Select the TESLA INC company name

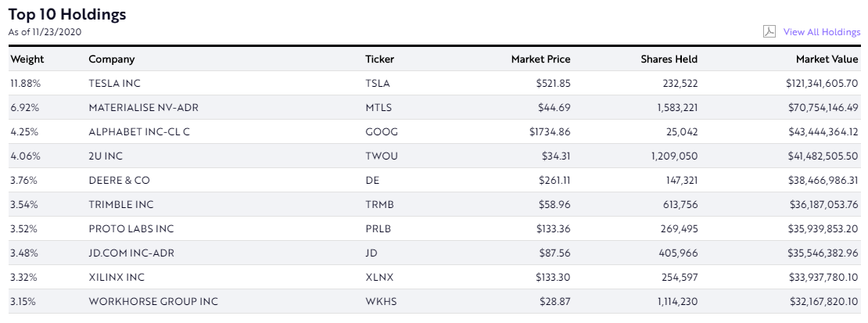[115, 83]
